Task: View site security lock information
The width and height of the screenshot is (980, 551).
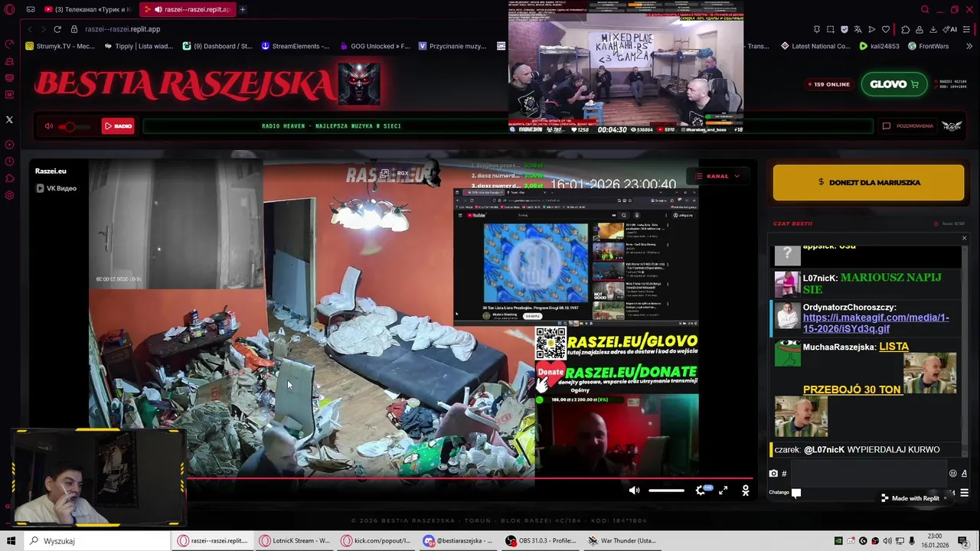Action: click(74, 29)
